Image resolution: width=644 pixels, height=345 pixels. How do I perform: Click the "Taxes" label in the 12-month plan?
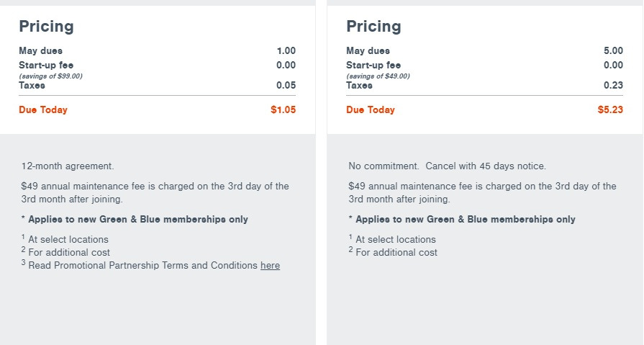pyautogui.click(x=32, y=86)
